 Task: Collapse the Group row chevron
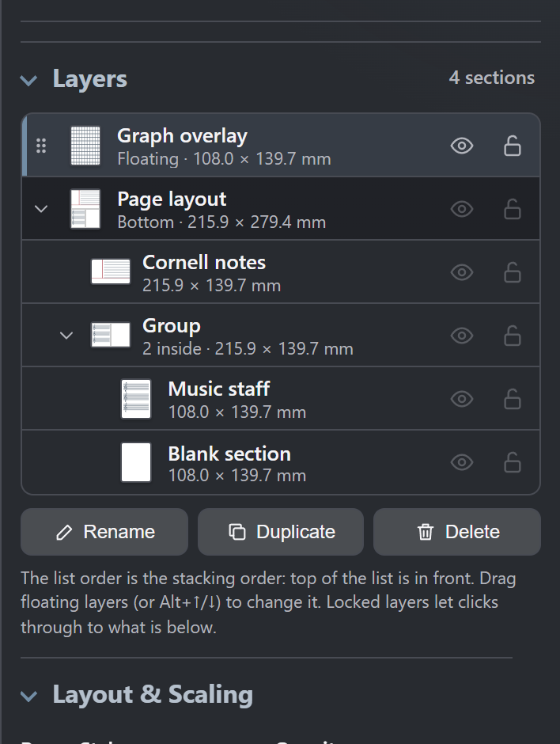click(x=66, y=336)
